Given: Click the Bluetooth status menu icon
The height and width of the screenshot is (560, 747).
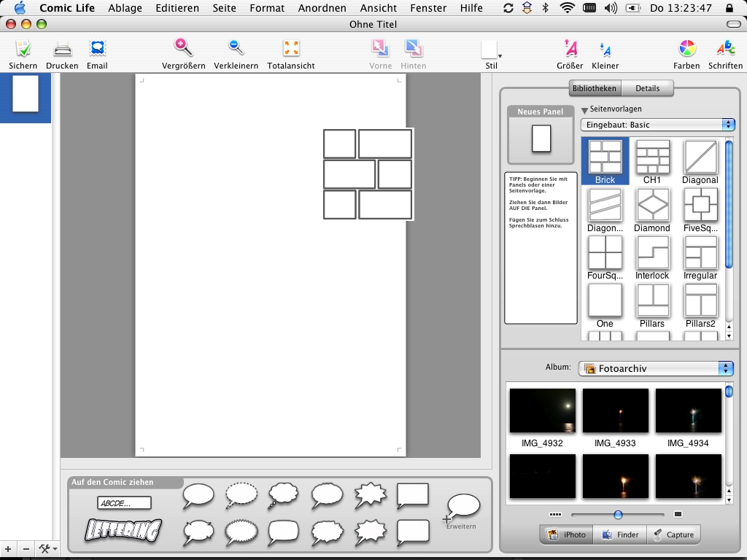Looking at the screenshot, I should (x=546, y=8).
